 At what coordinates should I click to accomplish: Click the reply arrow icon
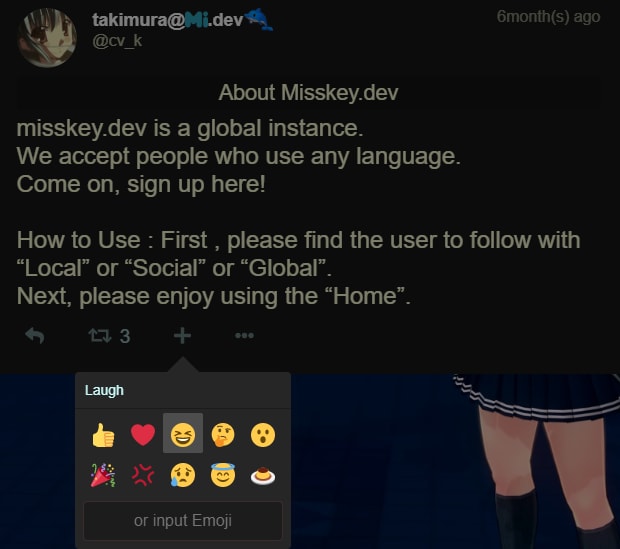click(x=34, y=336)
